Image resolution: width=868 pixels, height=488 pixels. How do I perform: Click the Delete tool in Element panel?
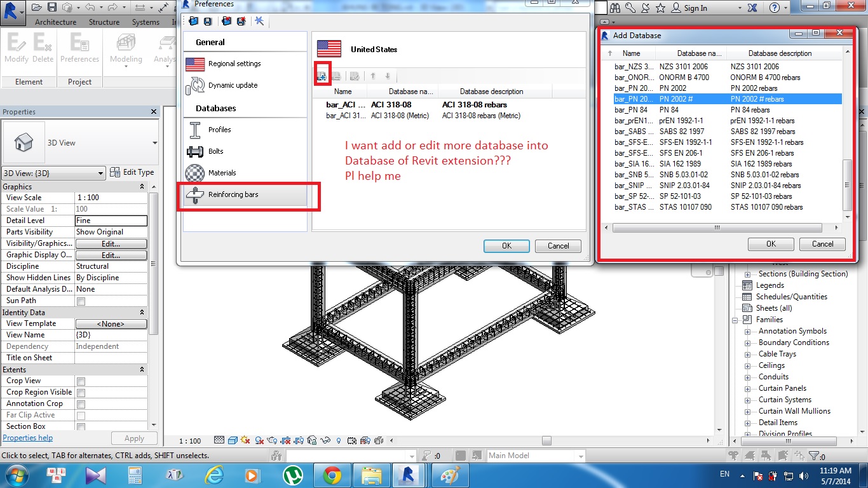click(43, 48)
